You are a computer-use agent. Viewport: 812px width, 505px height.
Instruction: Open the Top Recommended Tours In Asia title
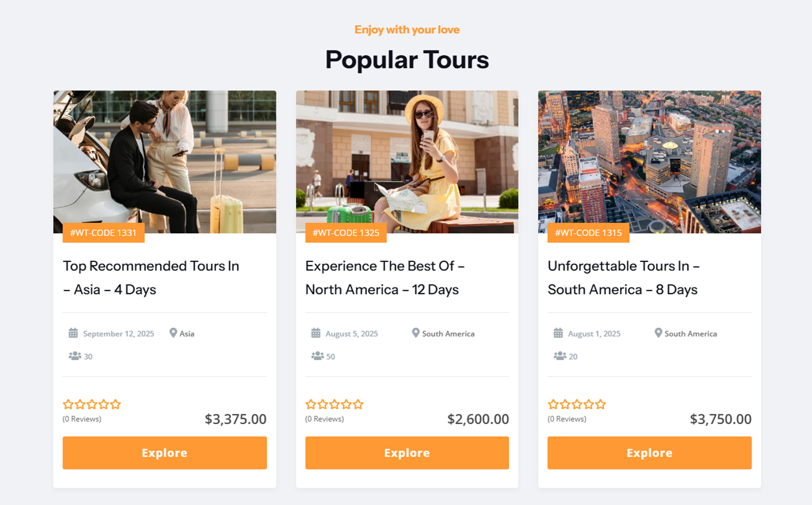click(151, 278)
